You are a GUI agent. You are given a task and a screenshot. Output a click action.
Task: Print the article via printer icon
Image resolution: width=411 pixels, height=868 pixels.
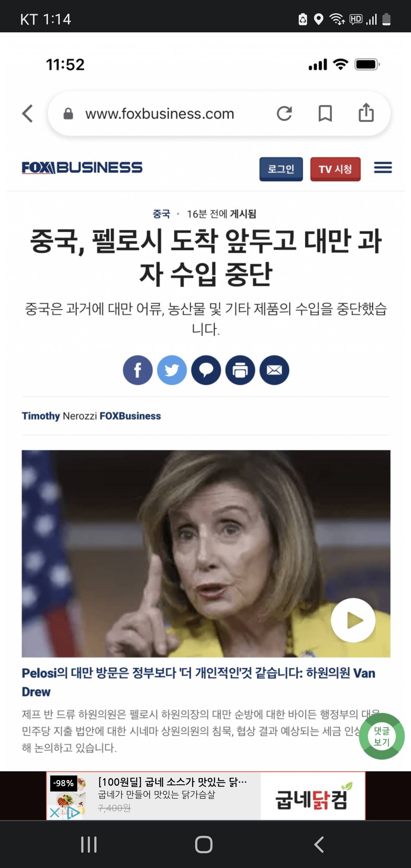(240, 370)
